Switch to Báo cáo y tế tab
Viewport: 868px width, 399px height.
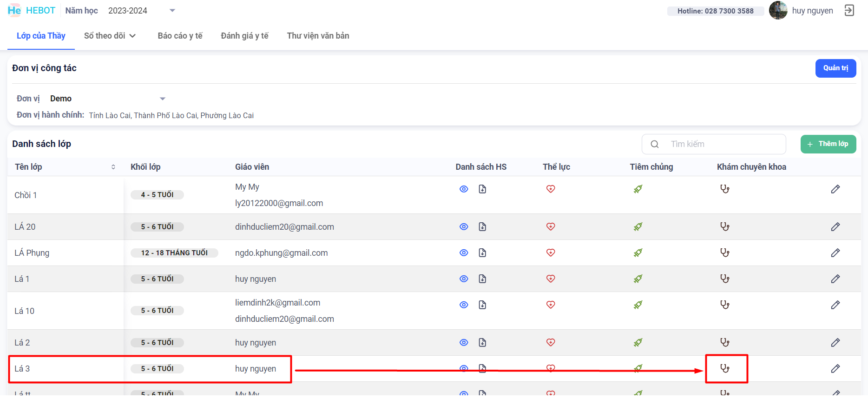coord(180,36)
